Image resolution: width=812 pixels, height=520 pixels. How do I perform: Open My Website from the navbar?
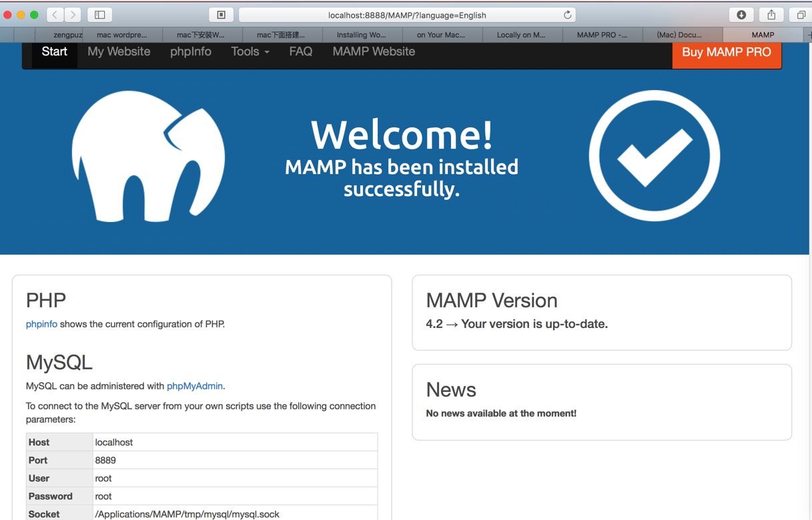click(119, 52)
